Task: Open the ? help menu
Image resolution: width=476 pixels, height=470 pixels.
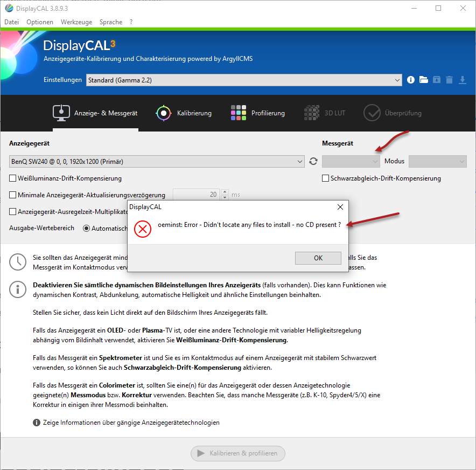Action: tap(131, 22)
